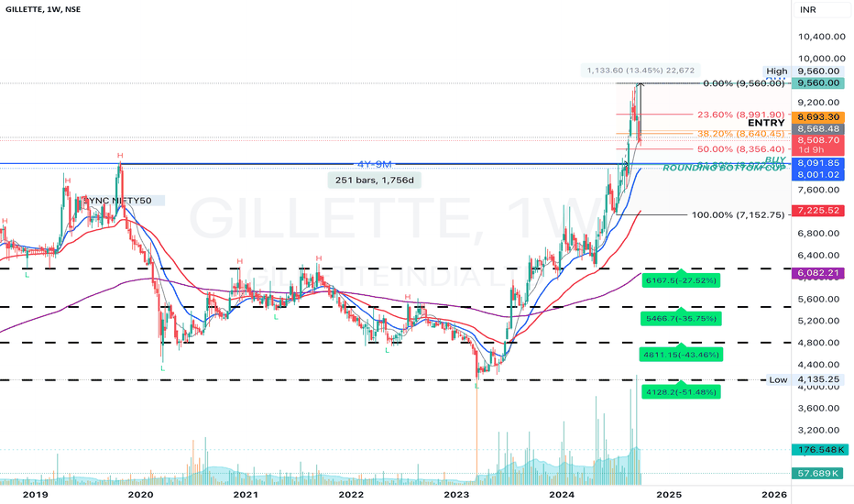Click the High label on price axis
The width and height of the screenshot is (854, 504).
coord(777,71)
